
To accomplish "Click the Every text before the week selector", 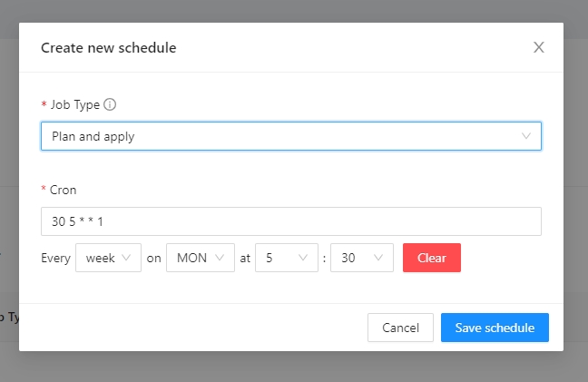I will (x=55, y=258).
